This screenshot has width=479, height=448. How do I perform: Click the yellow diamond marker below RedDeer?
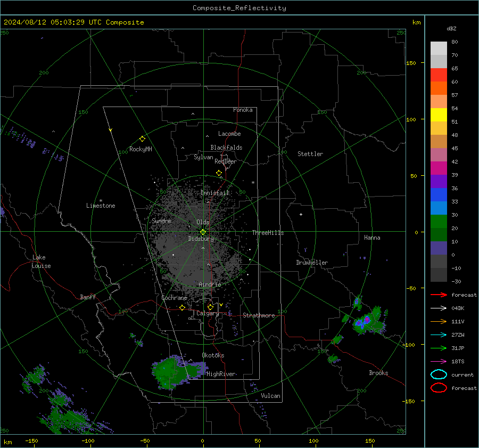point(219,173)
